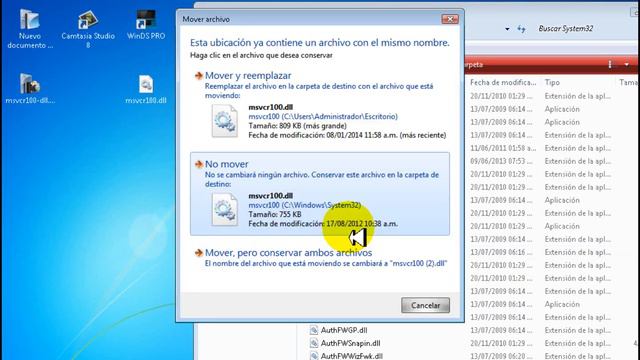The width and height of the screenshot is (640, 360).
Task: Launch Camtasia Studio 8 desktop shortcut
Action: tap(88, 29)
